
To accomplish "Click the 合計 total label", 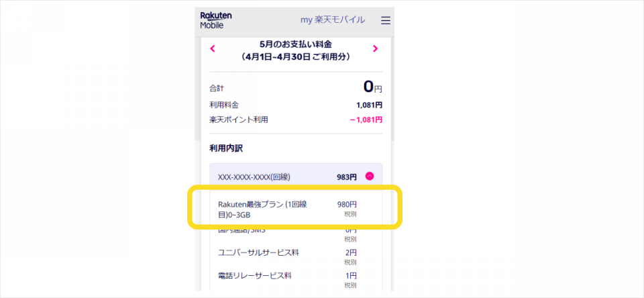I will (217, 88).
